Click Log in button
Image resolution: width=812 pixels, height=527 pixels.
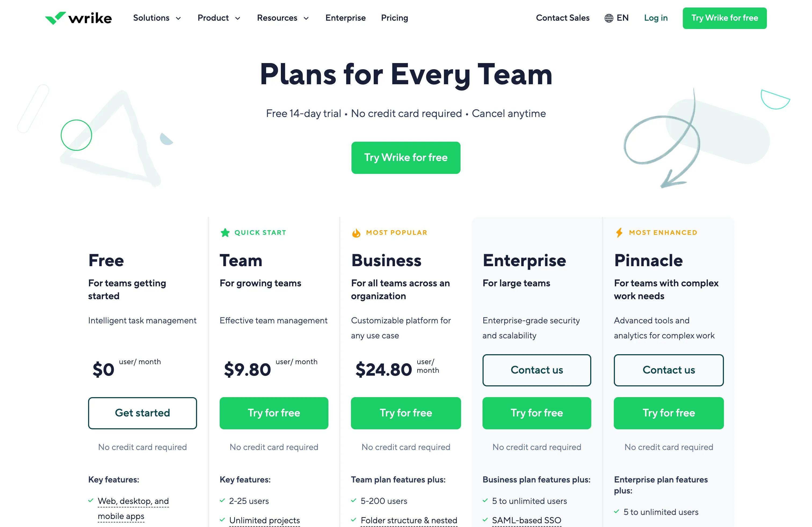(x=656, y=18)
